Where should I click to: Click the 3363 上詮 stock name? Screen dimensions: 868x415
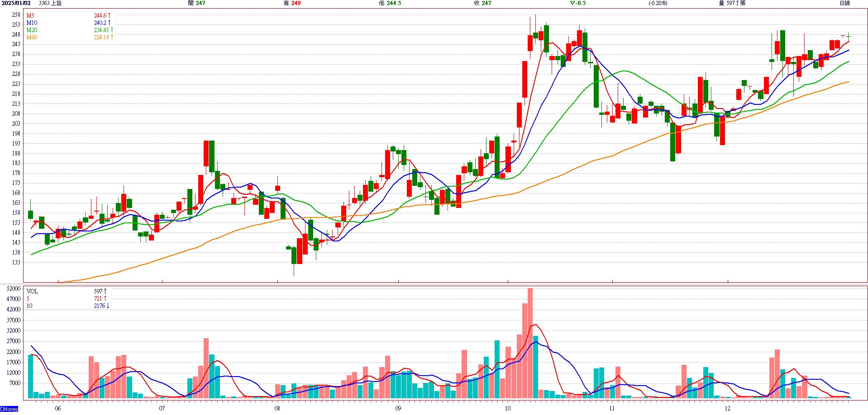pos(50,3)
